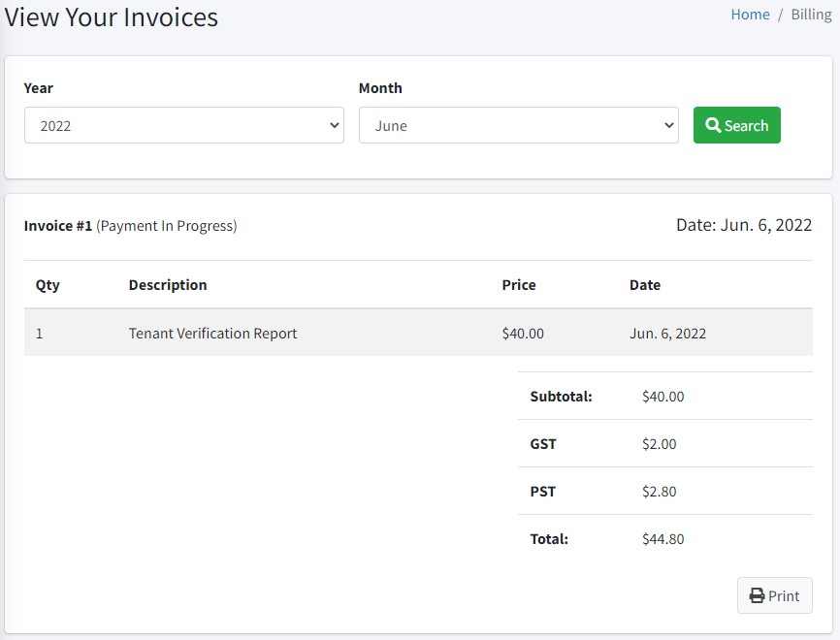Image resolution: width=840 pixels, height=640 pixels.
Task: Click the printer icon beside Print
Action: coord(757,595)
